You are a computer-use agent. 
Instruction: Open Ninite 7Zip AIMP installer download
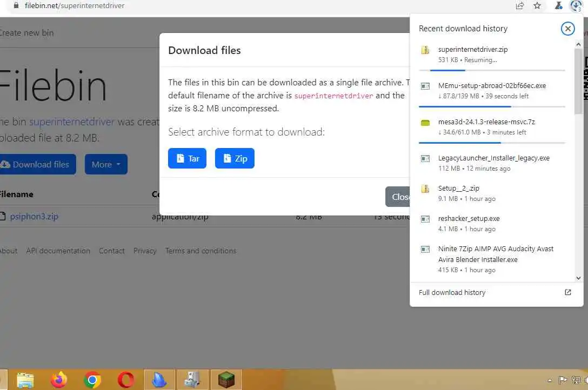pos(492,259)
